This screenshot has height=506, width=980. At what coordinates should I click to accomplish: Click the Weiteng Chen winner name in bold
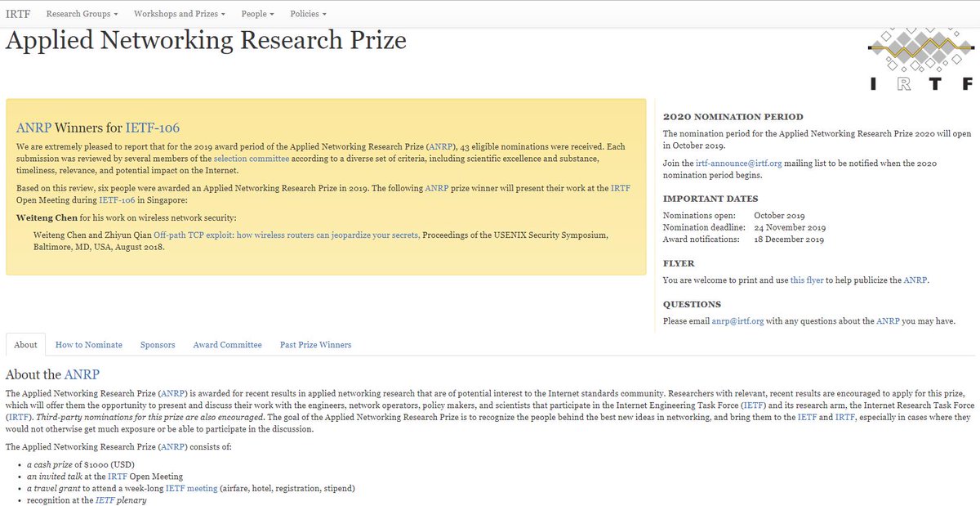(x=47, y=218)
